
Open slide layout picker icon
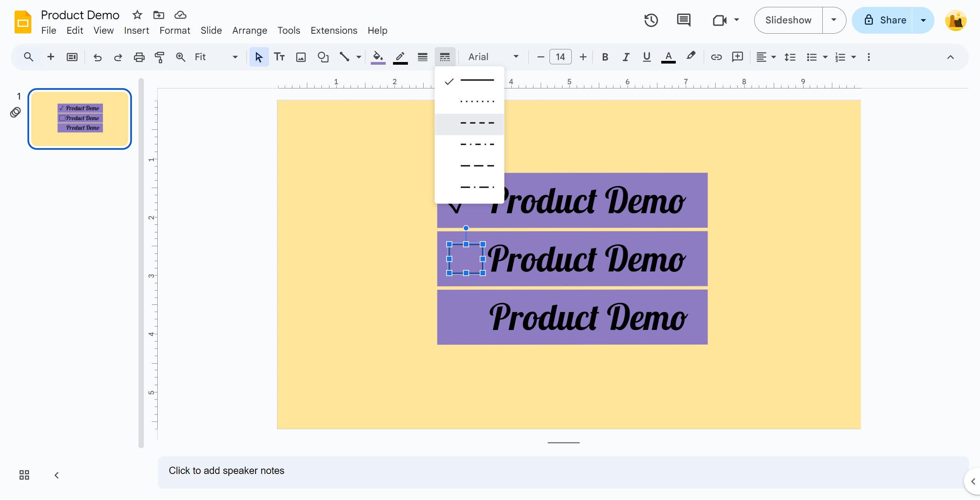[72, 57]
